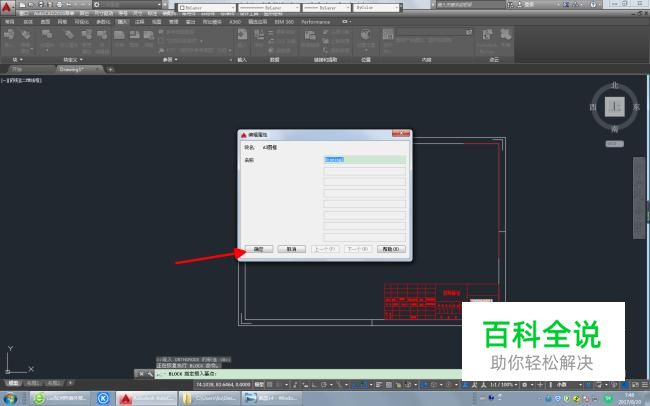Viewport: 650px width, 406px height.
Task: Click the command line input area
Action: [308, 374]
